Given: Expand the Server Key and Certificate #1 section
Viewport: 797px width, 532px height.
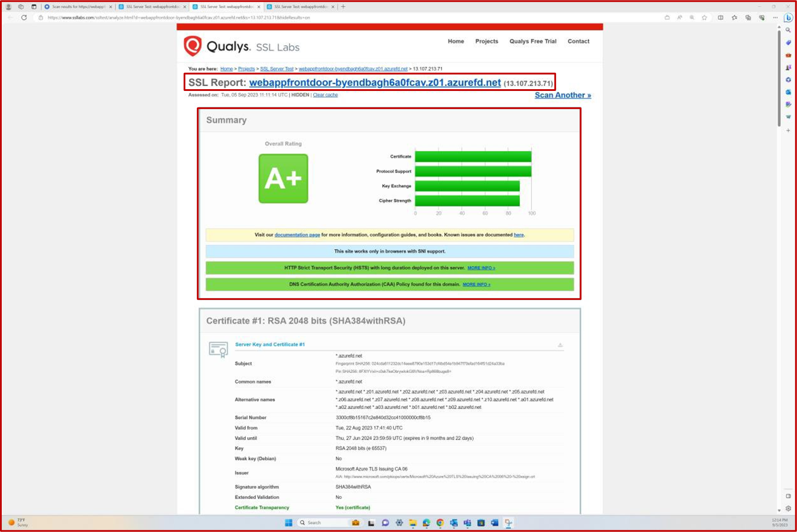Looking at the screenshot, I should 270,344.
